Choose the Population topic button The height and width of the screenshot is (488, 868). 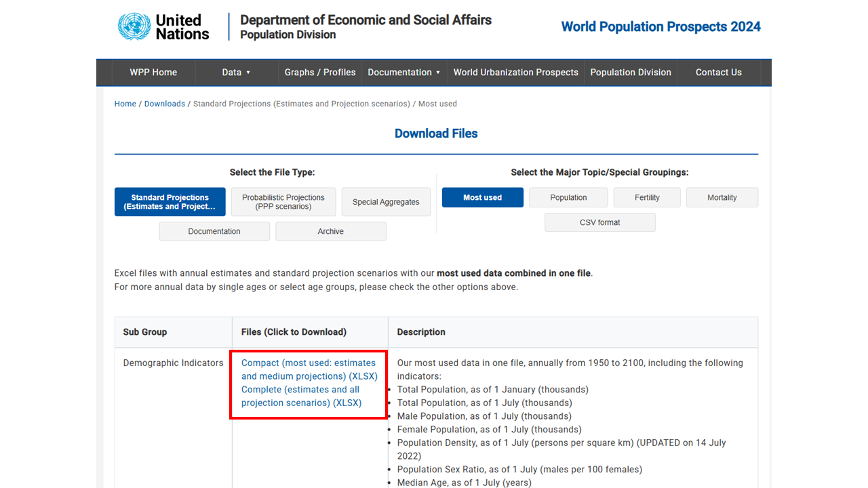pyautogui.click(x=568, y=197)
